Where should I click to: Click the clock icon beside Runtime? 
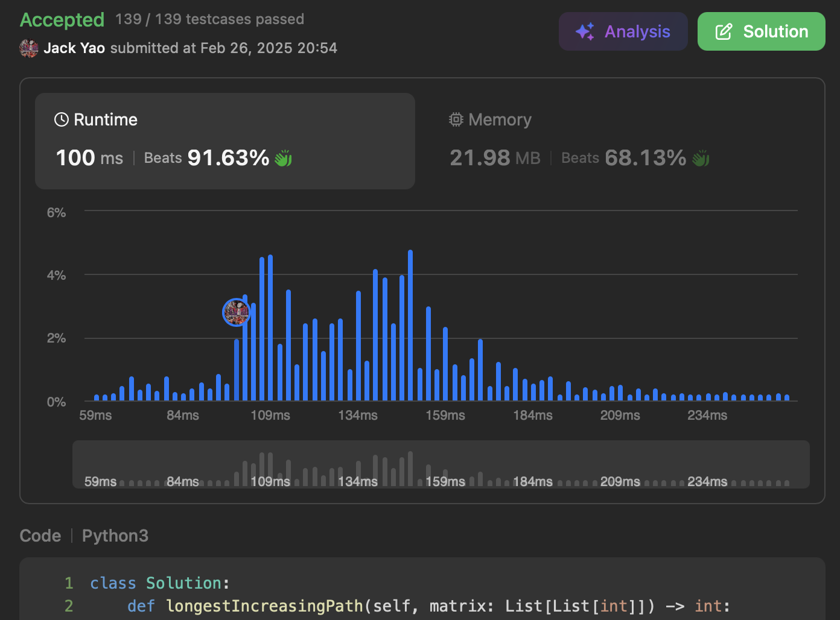click(61, 119)
